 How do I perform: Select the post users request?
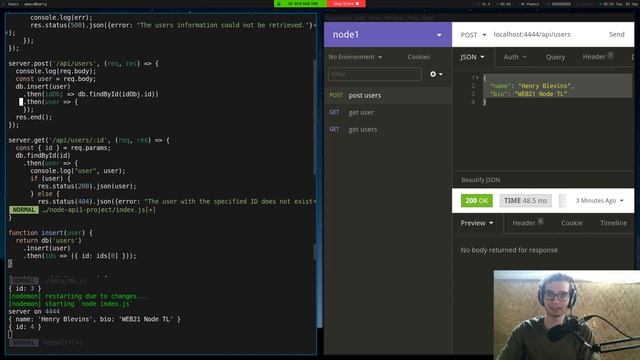[x=388, y=95]
